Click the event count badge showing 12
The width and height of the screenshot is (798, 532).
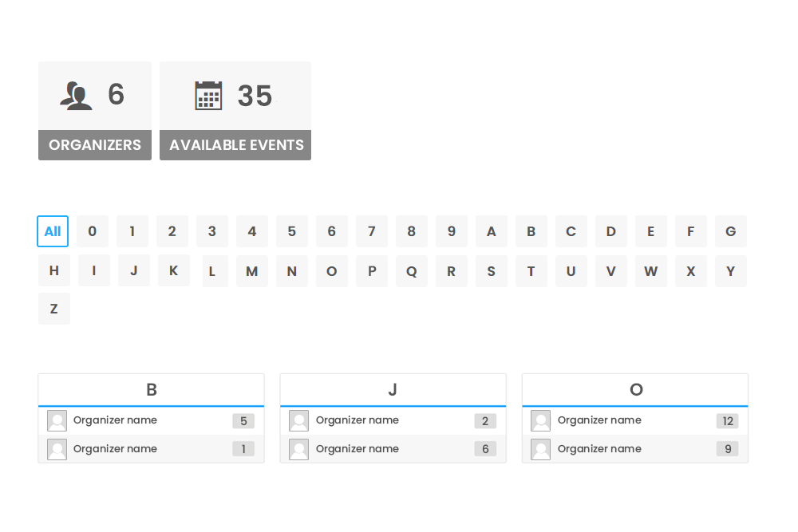pos(727,421)
